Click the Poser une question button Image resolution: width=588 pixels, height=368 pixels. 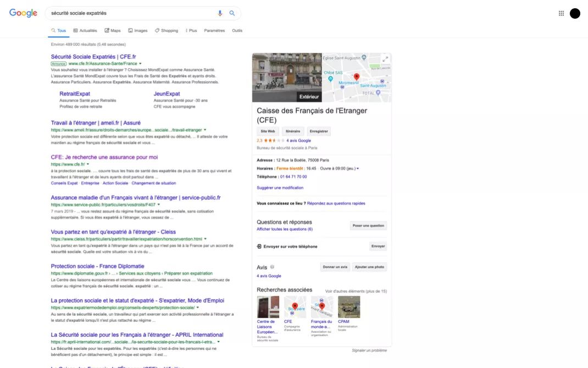coord(368,226)
